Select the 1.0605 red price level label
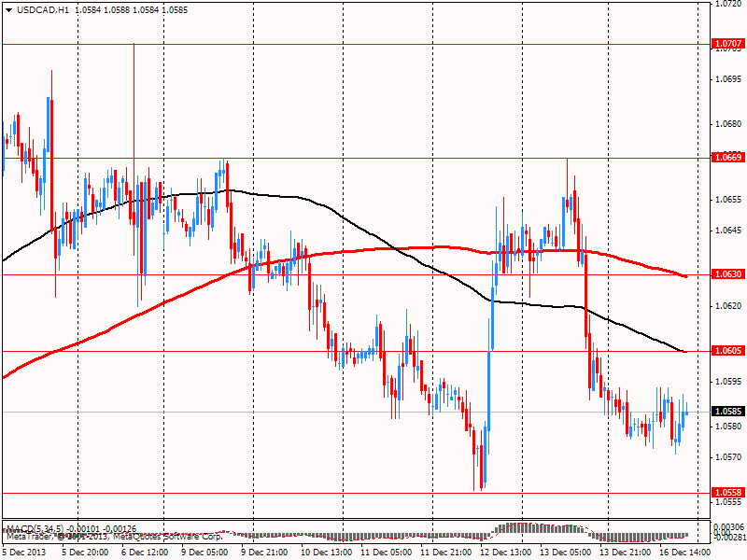747x560 pixels. 728,351
